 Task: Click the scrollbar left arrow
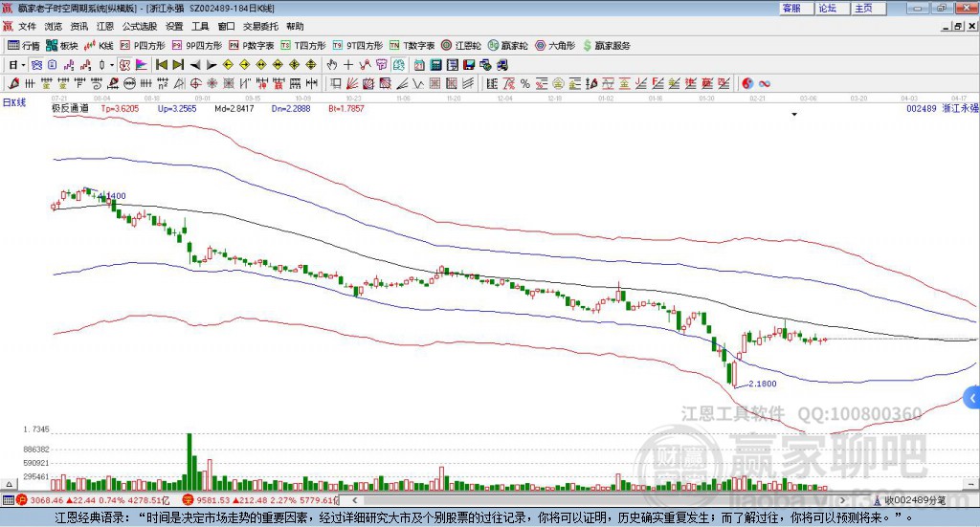pyautogui.click(x=354, y=500)
